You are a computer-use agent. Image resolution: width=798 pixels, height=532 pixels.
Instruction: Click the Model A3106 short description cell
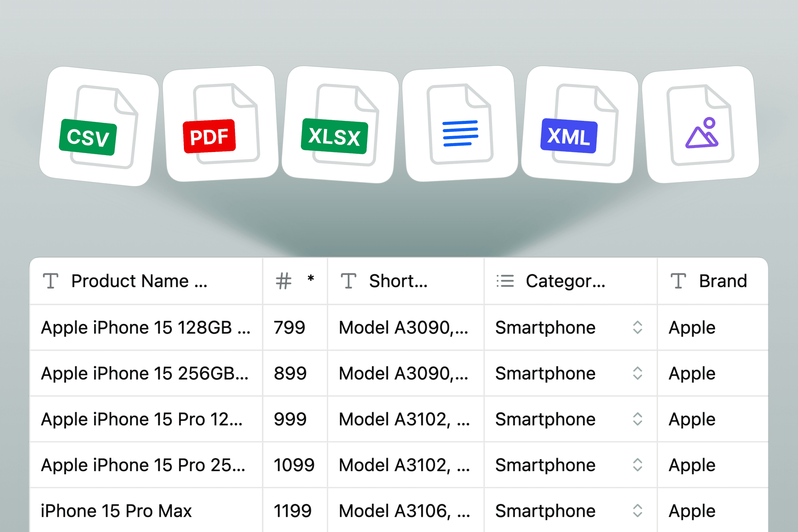pyautogui.click(x=403, y=510)
